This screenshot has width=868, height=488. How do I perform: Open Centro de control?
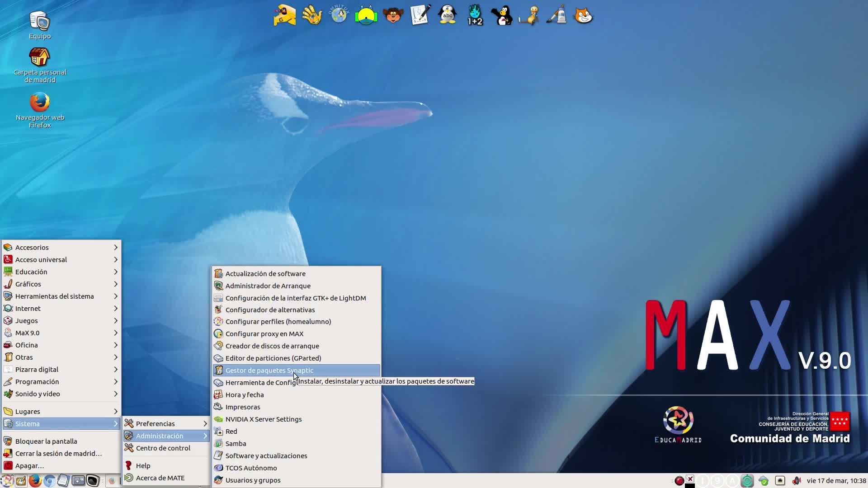[x=163, y=448]
